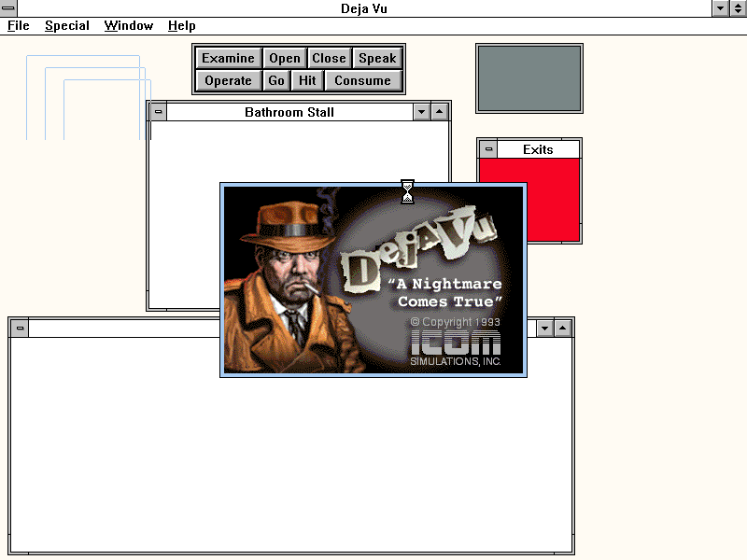The height and width of the screenshot is (560, 747).
Task: Restore the Deja Vu application window
Action: (x=738, y=8)
